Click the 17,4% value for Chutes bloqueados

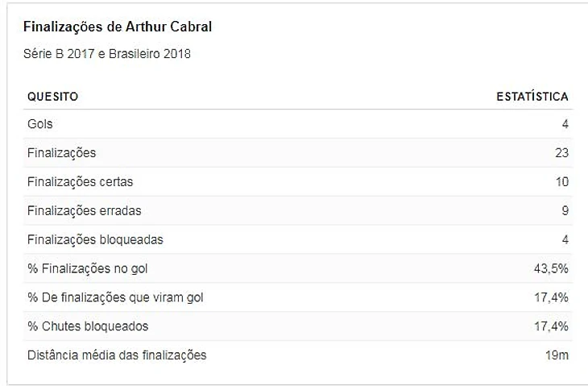552,326
